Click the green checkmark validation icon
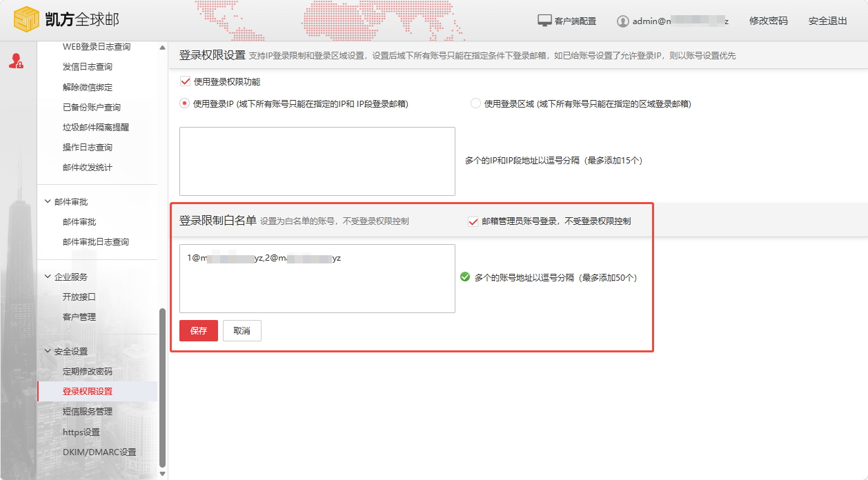Image resolution: width=868 pixels, height=480 pixels. tap(465, 277)
